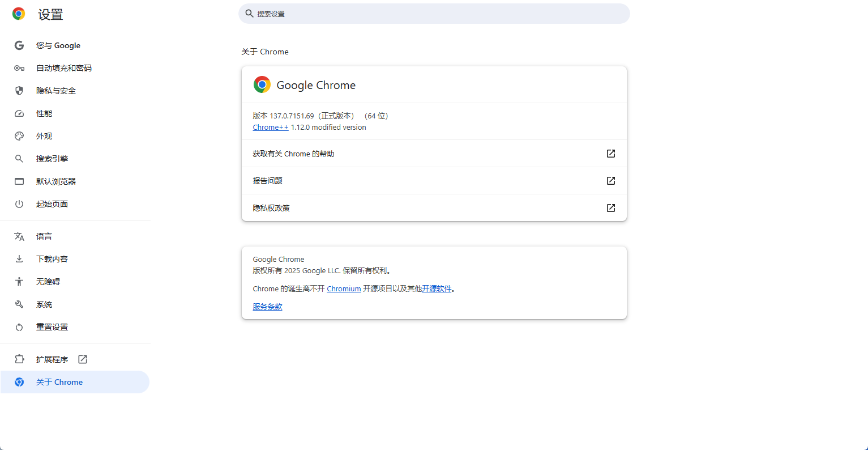Select the 无障碍 accessibility icon
Screen dimensions: 868x450
pos(19,282)
